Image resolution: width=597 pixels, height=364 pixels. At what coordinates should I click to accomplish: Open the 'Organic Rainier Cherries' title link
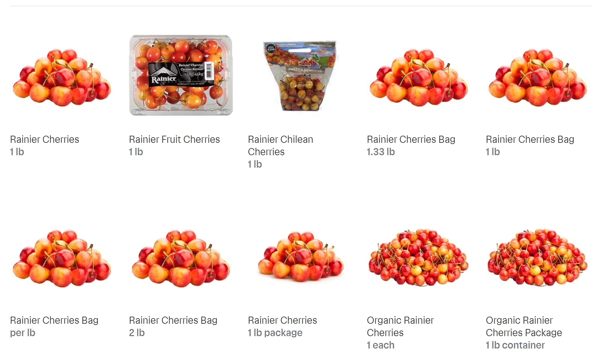400,327
